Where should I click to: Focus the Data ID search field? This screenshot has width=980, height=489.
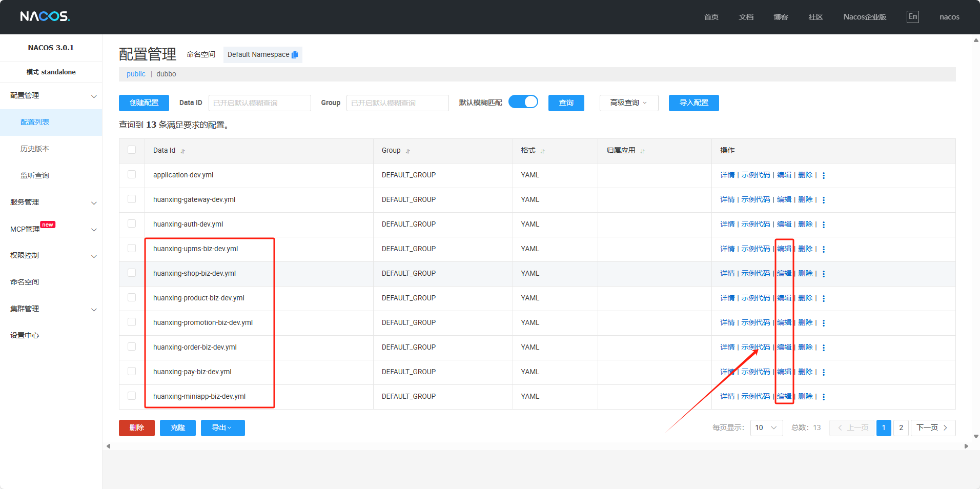pyautogui.click(x=259, y=103)
